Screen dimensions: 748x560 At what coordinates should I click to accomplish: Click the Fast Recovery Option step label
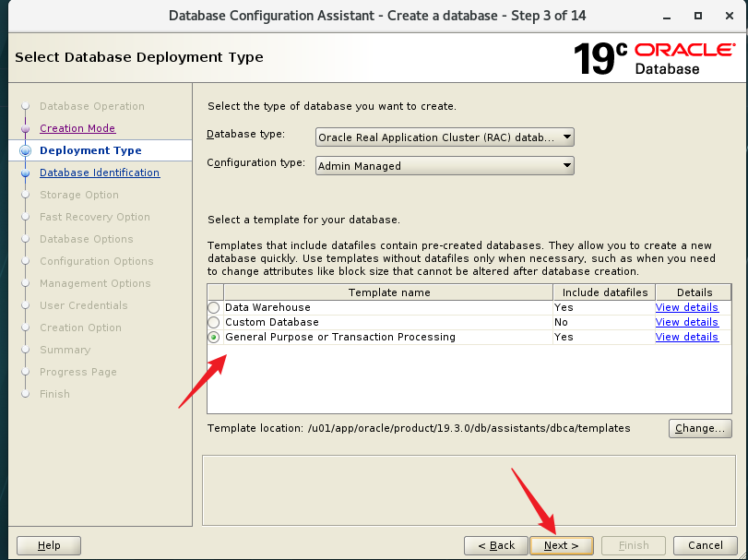tap(95, 217)
